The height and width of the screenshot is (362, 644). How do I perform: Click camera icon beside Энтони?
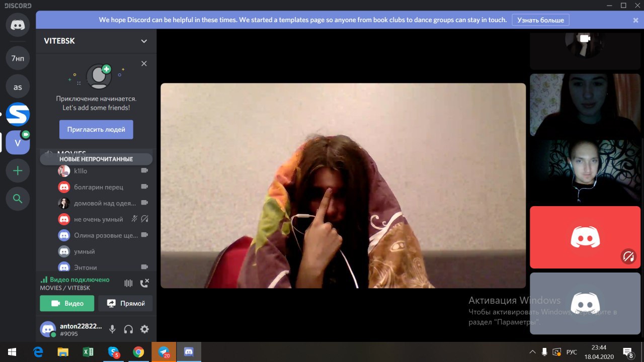144,267
